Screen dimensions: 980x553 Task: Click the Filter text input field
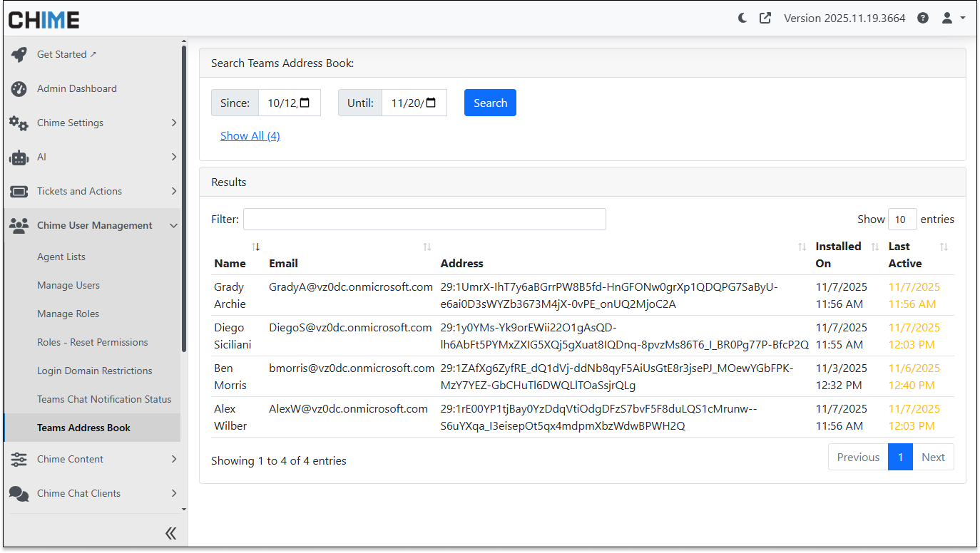point(424,219)
